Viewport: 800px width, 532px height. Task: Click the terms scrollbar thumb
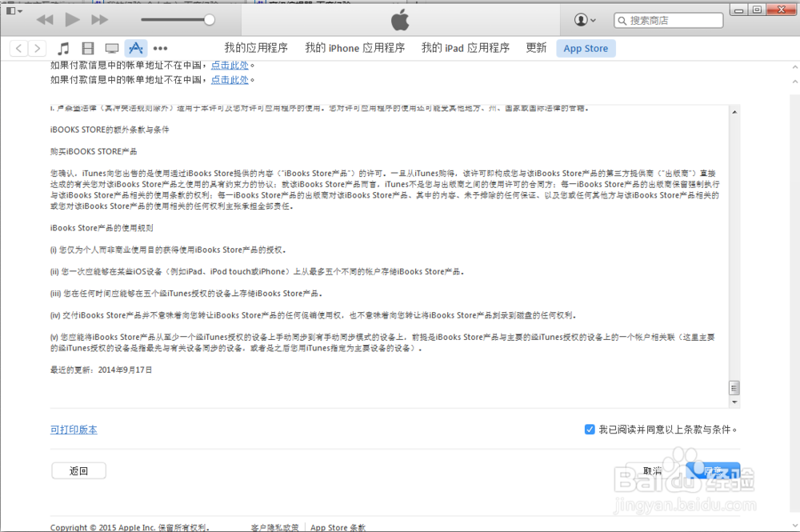click(734, 388)
